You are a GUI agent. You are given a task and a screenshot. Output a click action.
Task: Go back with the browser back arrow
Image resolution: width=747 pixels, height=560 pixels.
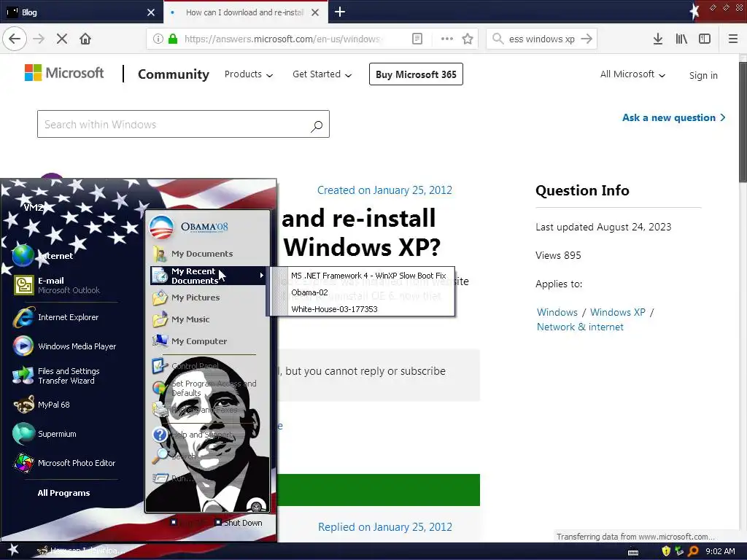pyautogui.click(x=15, y=39)
